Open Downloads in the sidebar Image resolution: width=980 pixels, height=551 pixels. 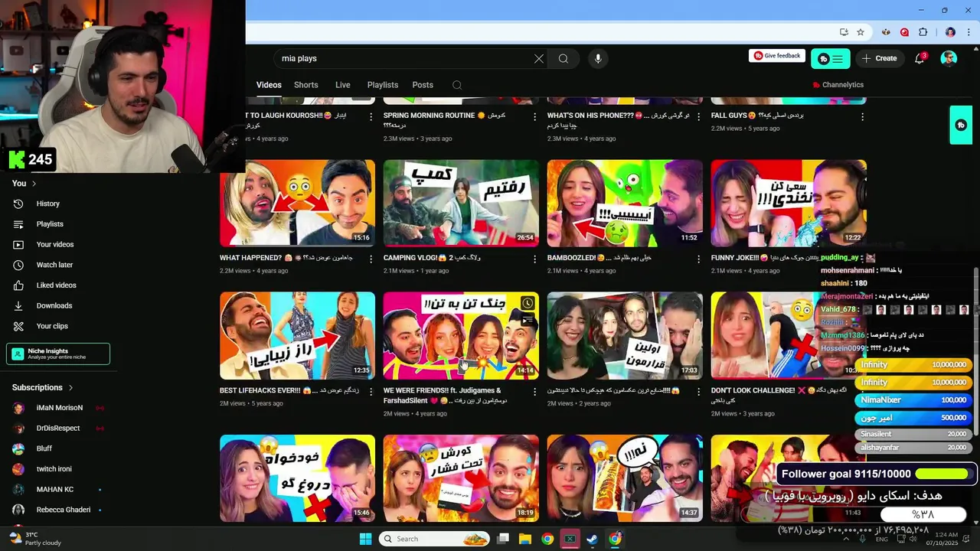click(54, 305)
